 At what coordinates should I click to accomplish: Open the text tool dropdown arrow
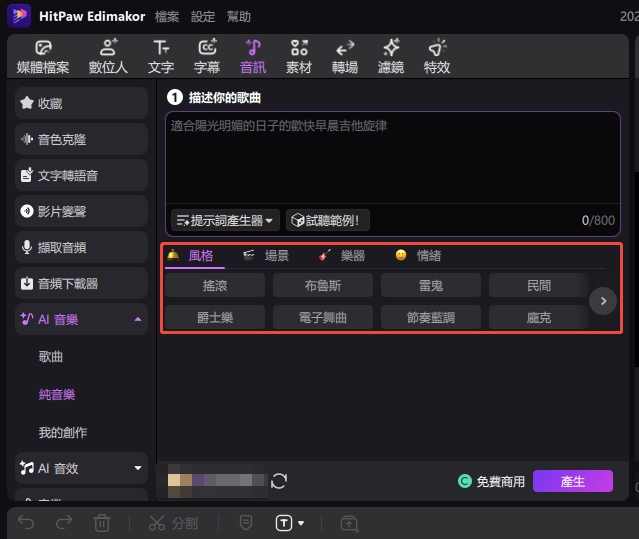[x=301, y=523]
